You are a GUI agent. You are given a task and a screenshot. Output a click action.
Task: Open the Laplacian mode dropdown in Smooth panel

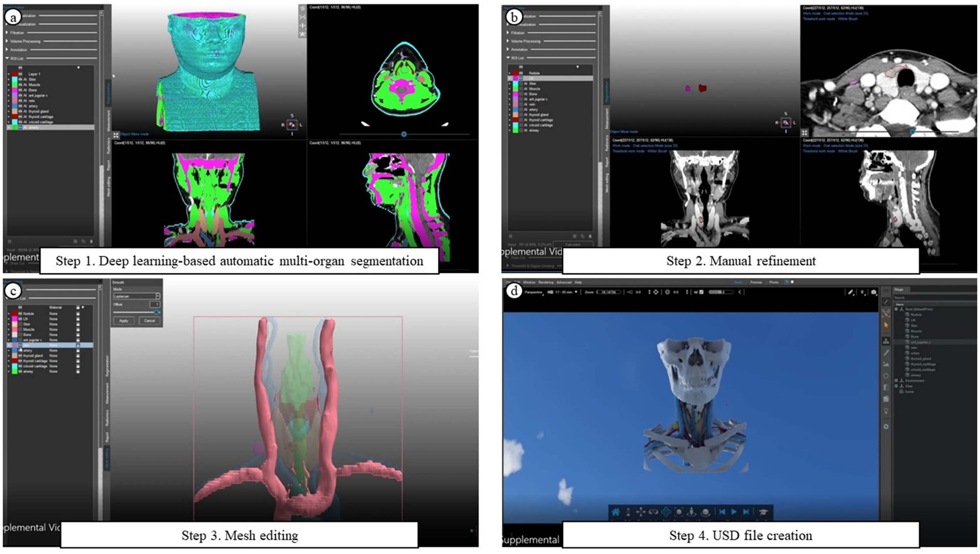136,296
